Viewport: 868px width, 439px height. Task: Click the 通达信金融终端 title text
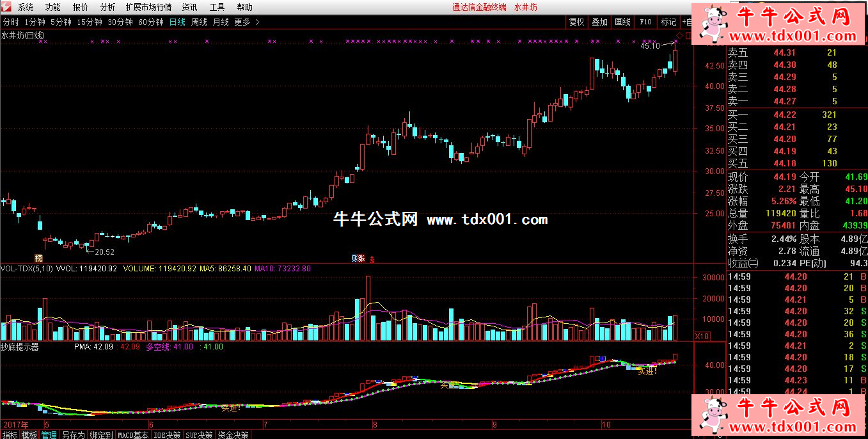coord(479,7)
